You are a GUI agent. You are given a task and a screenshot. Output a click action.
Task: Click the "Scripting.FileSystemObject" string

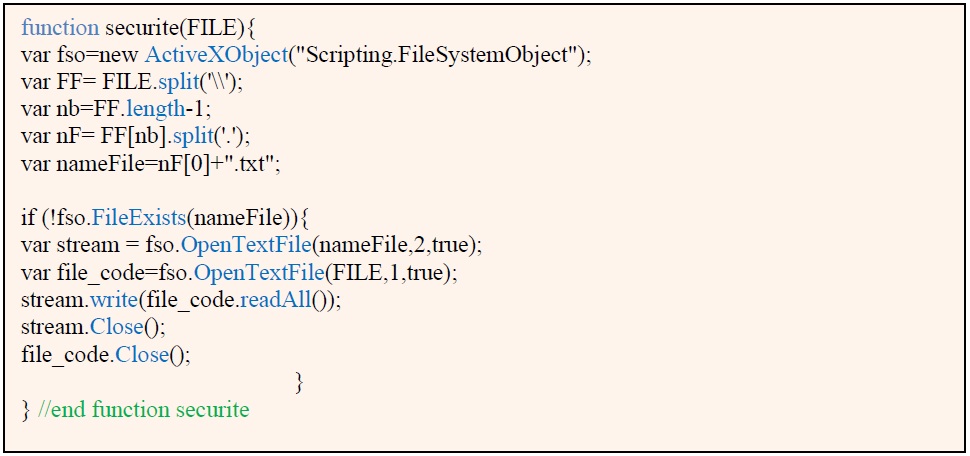coord(430,56)
